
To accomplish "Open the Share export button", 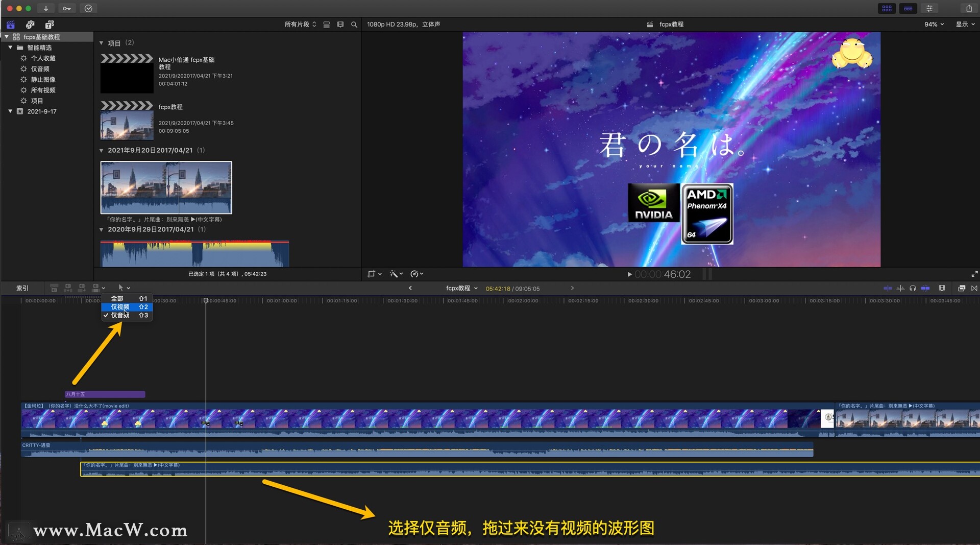I will [x=969, y=8].
